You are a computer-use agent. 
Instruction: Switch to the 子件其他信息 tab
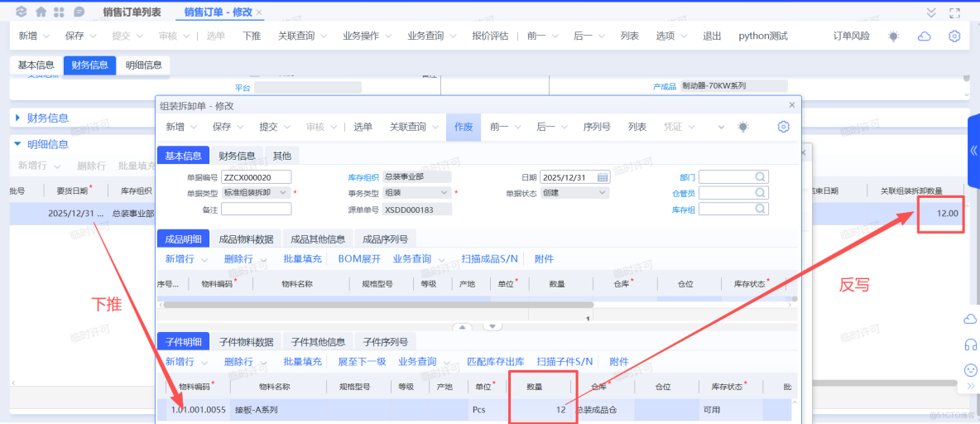[x=318, y=342]
